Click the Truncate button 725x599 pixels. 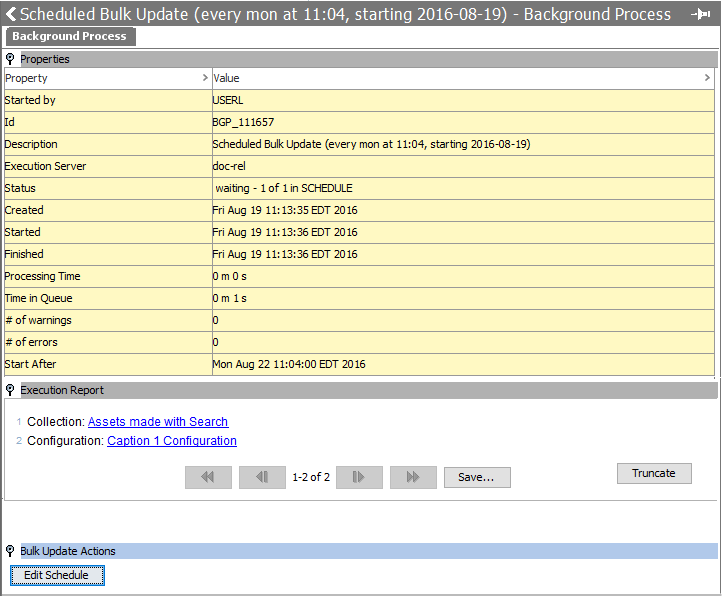[x=654, y=474]
